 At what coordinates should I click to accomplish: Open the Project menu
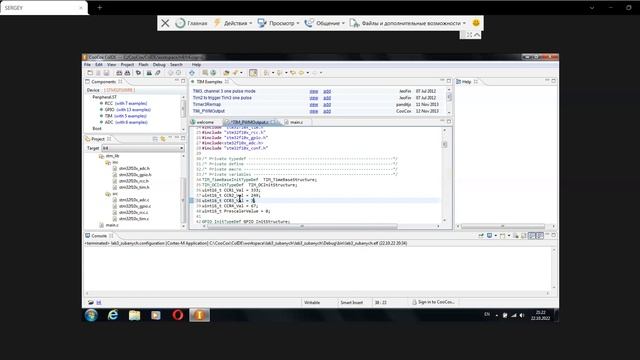[127, 64]
